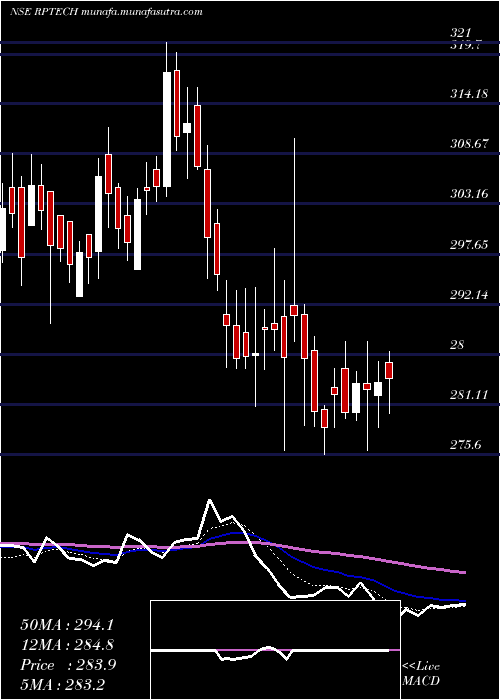Click the 12MA : 284.8 readout

67,645
